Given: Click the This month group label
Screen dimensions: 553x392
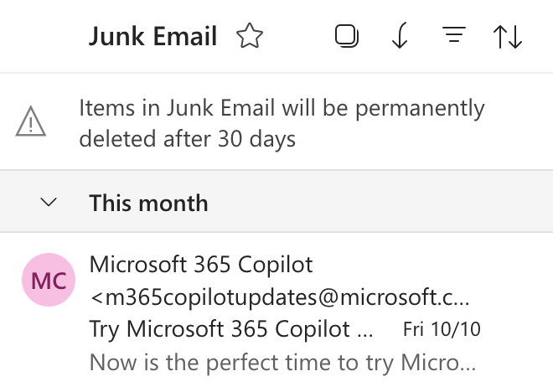Looking at the screenshot, I should click(x=148, y=203).
